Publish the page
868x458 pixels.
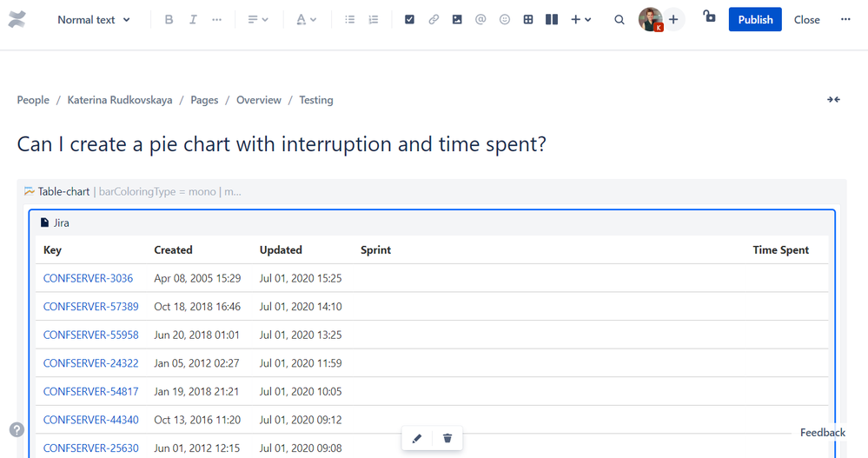[755, 19]
